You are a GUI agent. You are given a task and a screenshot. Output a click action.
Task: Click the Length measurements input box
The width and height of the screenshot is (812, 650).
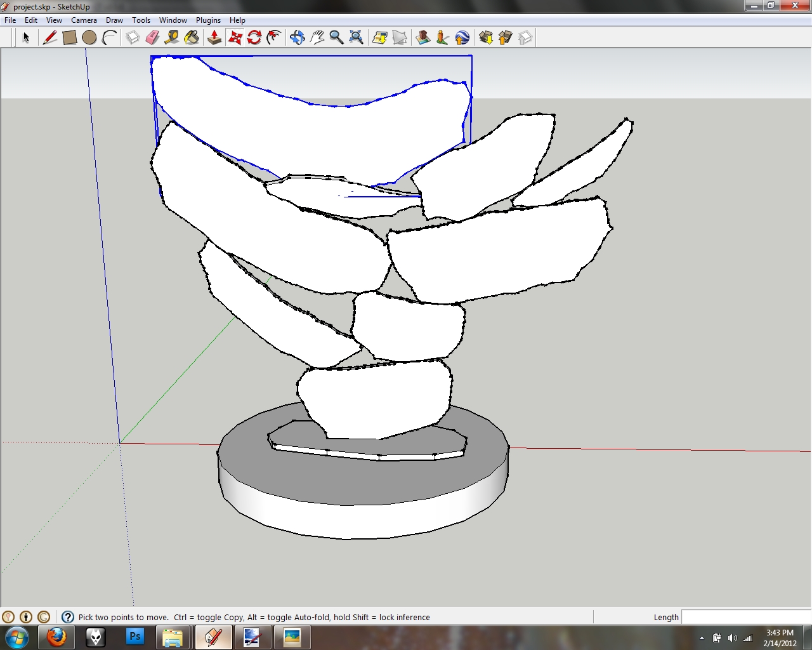point(745,617)
